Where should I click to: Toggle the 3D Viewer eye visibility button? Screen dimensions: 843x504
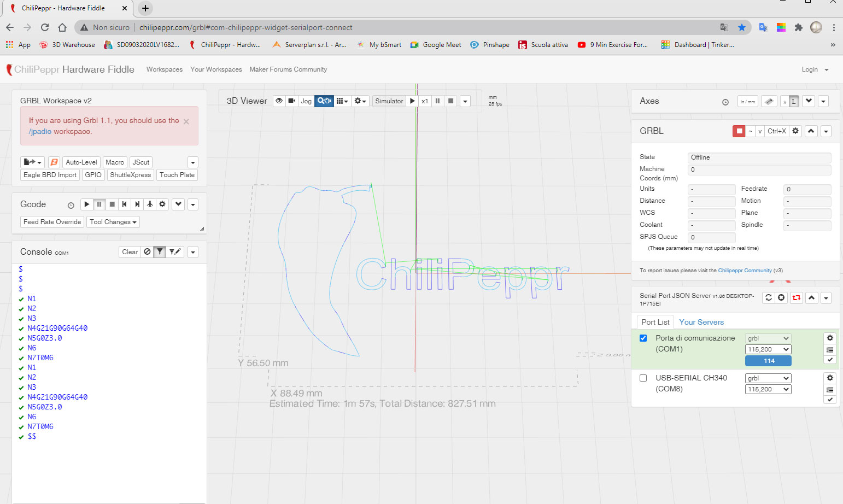(279, 101)
